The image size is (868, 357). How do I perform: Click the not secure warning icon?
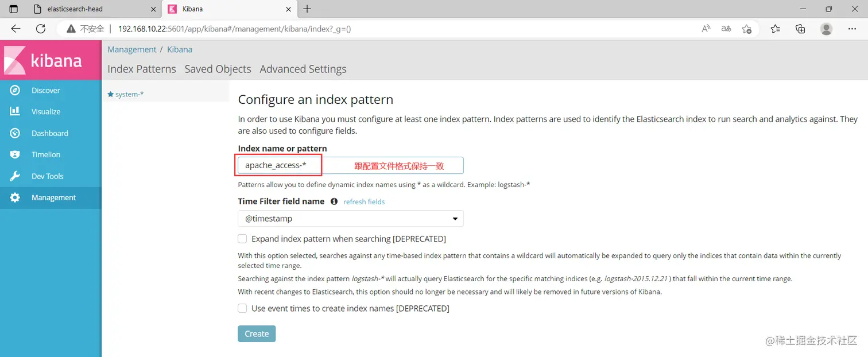coord(71,29)
